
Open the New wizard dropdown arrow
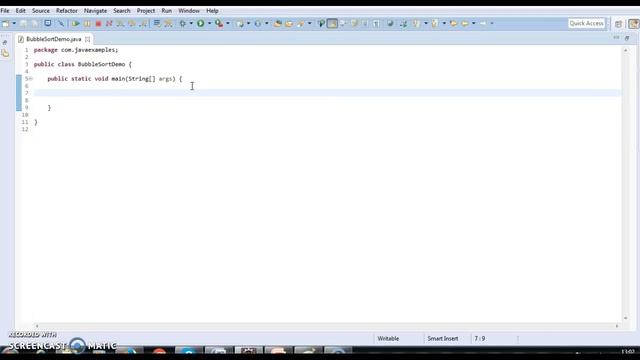[14, 24]
